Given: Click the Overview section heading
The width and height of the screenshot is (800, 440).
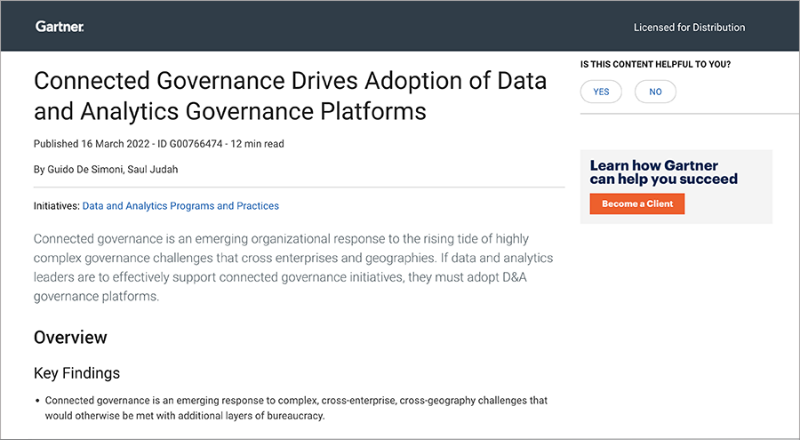Looking at the screenshot, I should pos(70,337).
